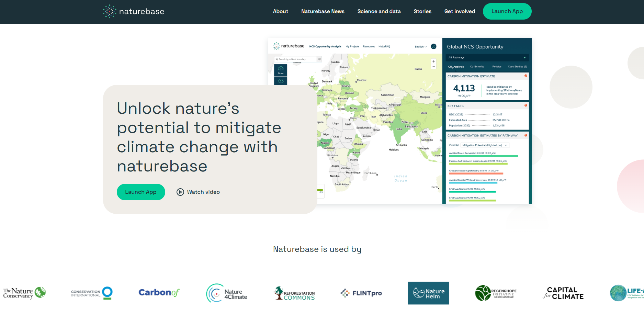Screen dimensions: 644x336
Task: Click the naturebase dotted logo in the navbar
Action: (109, 11)
